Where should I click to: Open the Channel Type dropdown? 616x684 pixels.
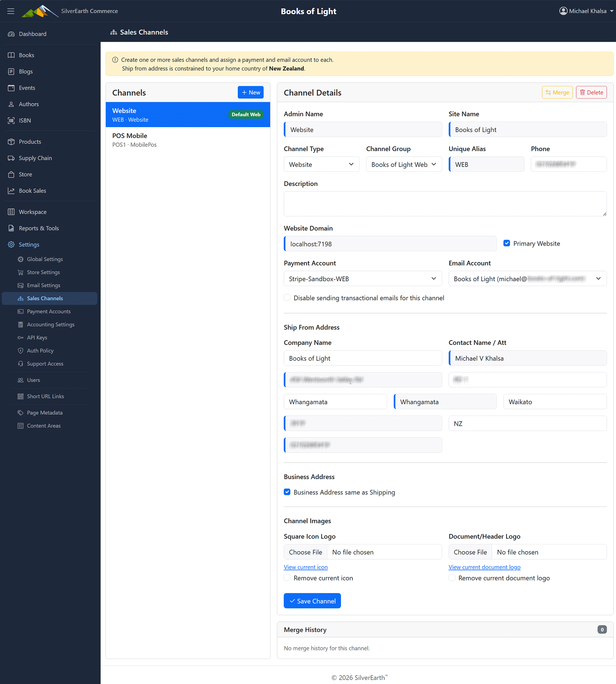click(321, 164)
